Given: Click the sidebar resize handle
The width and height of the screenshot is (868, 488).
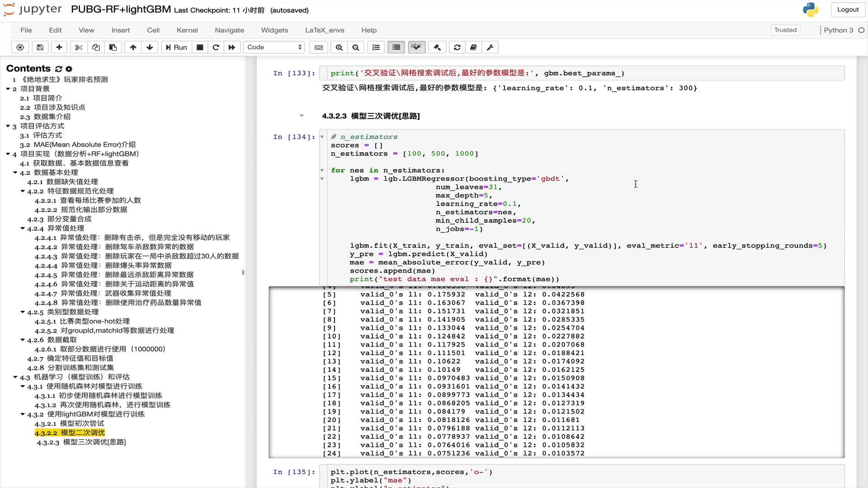Looking at the screenshot, I should tap(243, 272).
